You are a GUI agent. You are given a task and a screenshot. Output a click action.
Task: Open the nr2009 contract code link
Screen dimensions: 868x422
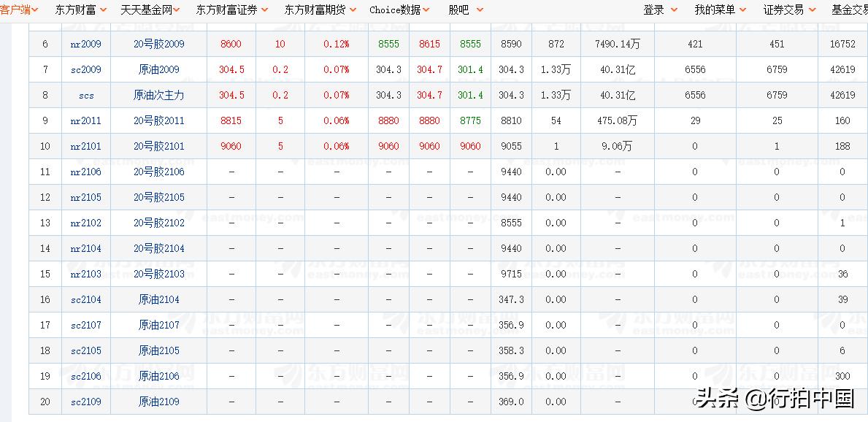pos(86,44)
